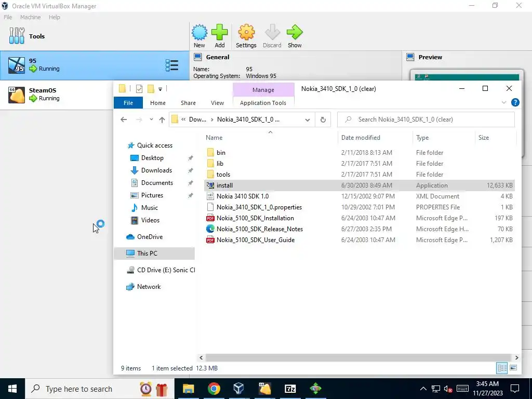
Task: Open VirtualBox Settings gear icon
Action: [x=246, y=33]
